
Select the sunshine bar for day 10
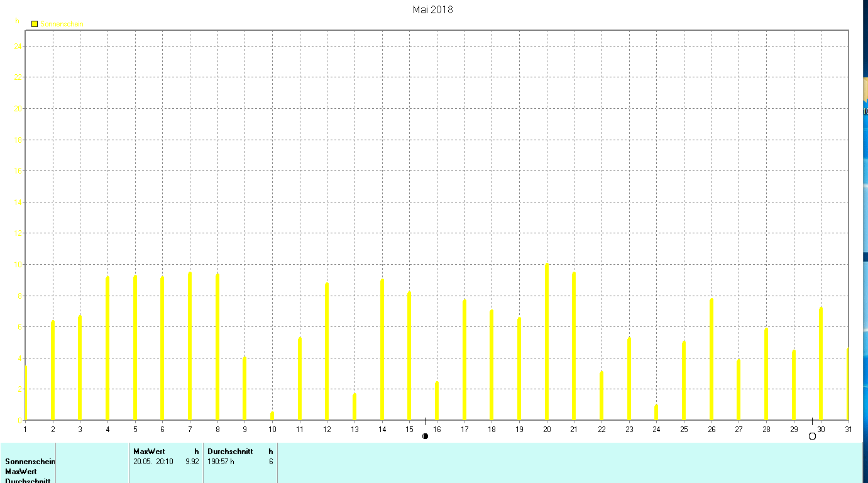click(272, 416)
